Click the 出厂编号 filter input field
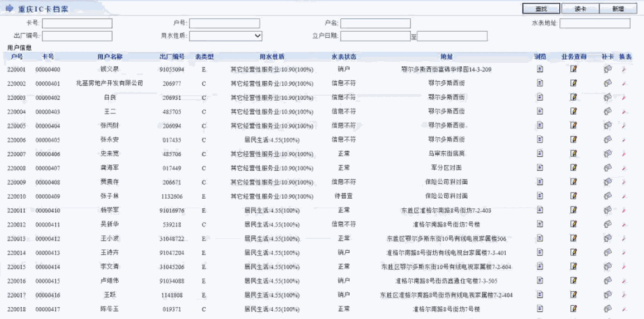Image resolution: width=644 pixels, height=319 pixels. click(77, 36)
